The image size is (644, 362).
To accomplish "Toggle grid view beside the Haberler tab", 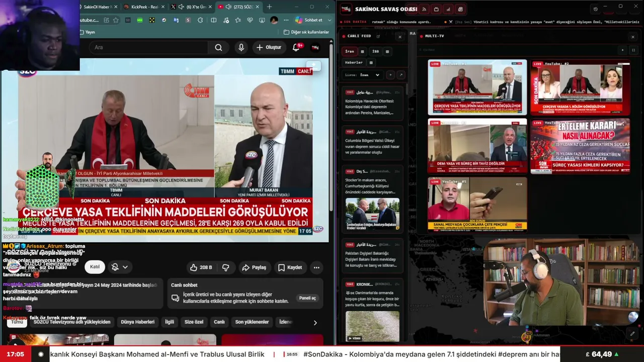I will click(x=371, y=62).
